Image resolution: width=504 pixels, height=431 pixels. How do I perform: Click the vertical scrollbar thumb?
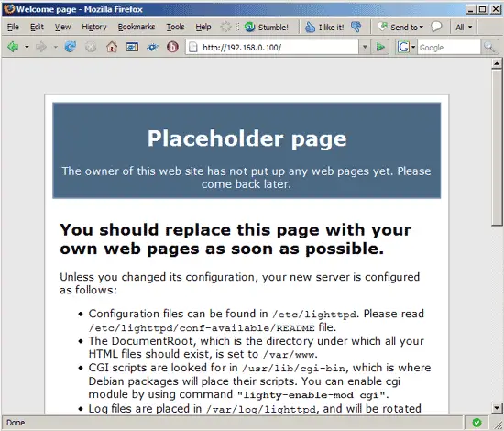pyautogui.click(x=497, y=148)
